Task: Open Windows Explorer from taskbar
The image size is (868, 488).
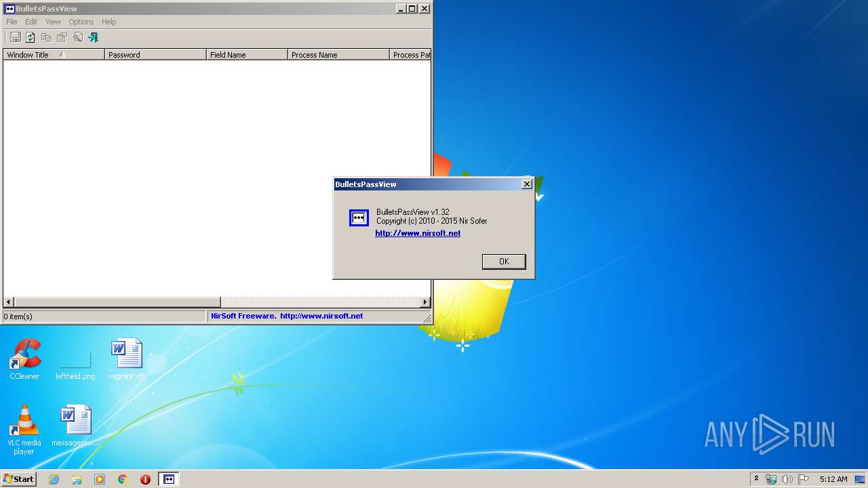Action: [x=77, y=479]
